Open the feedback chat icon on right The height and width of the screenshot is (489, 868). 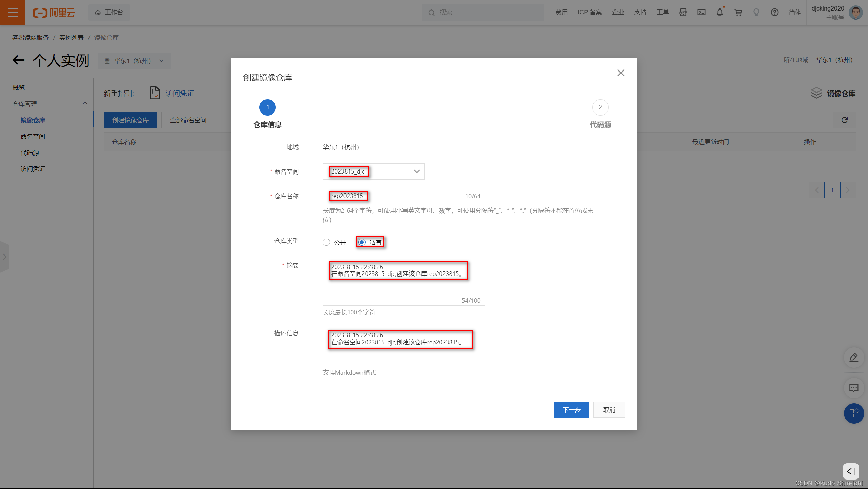click(x=853, y=387)
